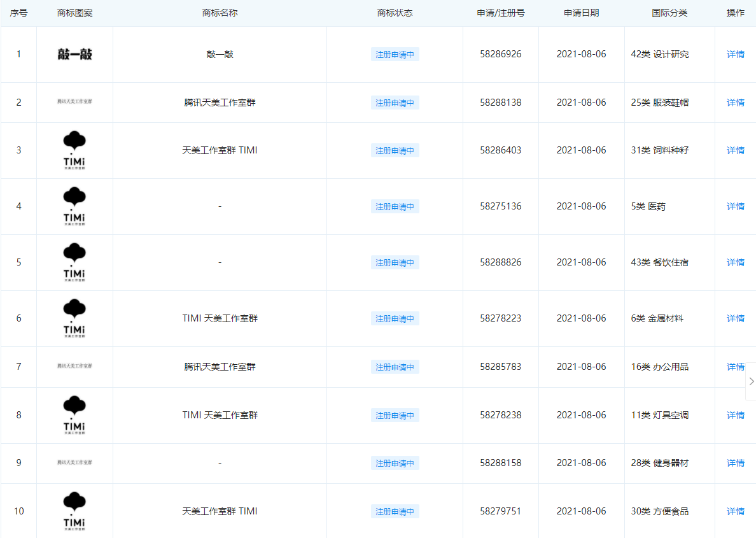
Task: Click 国际分类 column header
Action: pos(669,13)
